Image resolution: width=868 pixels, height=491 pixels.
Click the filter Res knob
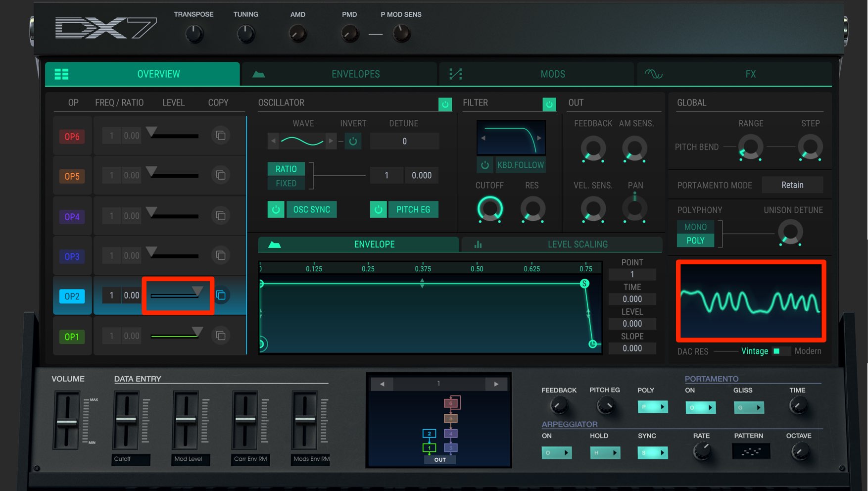(532, 209)
